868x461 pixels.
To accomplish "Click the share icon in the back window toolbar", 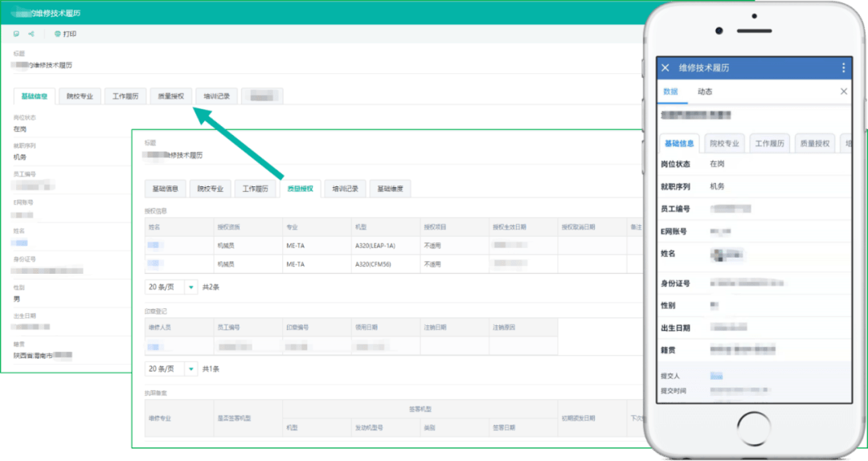I will pos(31,34).
